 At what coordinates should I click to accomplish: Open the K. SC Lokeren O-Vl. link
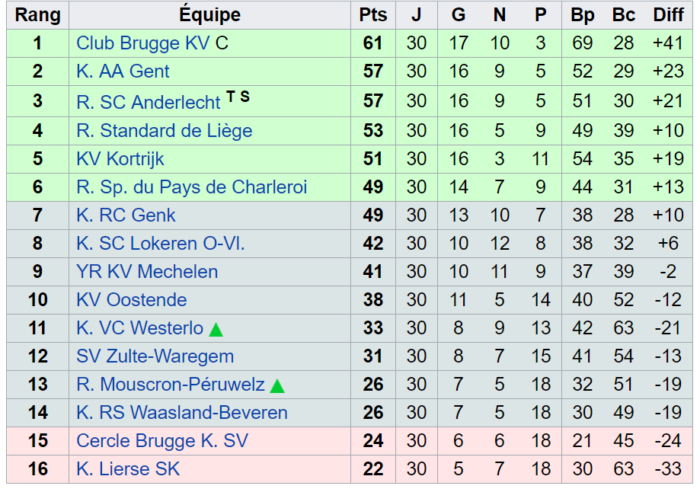pos(161,243)
